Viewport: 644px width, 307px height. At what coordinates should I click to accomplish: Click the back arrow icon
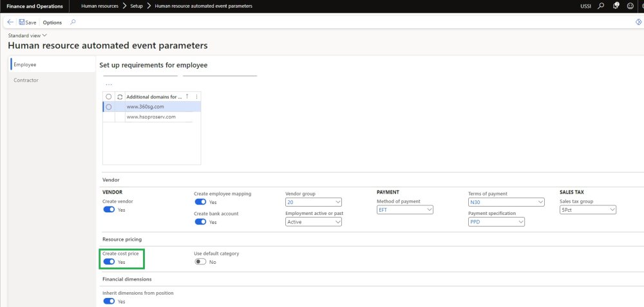click(x=10, y=22)
